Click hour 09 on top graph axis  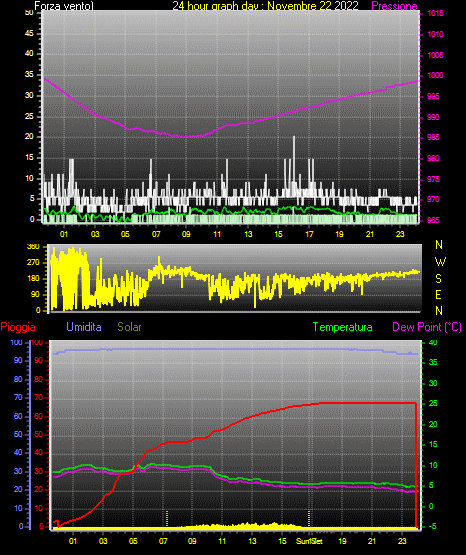click(186, 234)
